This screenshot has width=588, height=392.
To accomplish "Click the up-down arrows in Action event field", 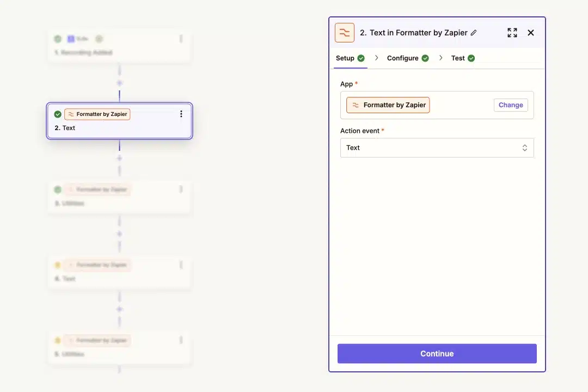I will tap(525, 148).
